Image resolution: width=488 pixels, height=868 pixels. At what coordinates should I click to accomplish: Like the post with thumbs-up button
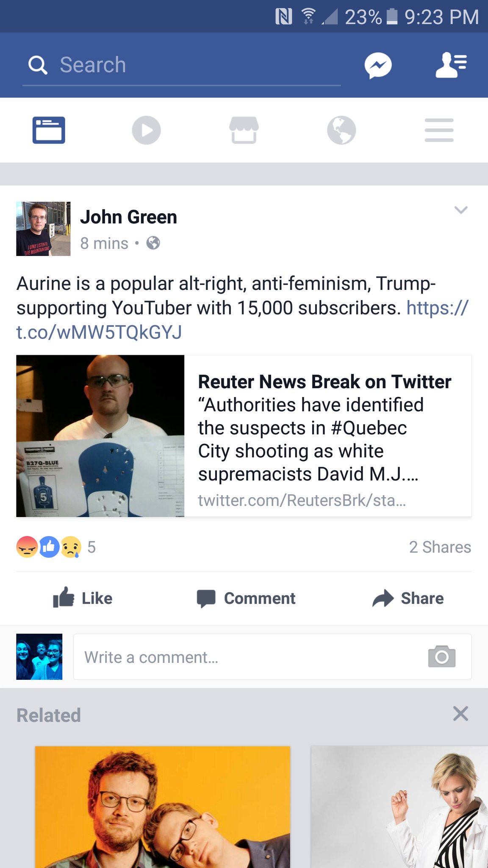click(x=83, y=598)
